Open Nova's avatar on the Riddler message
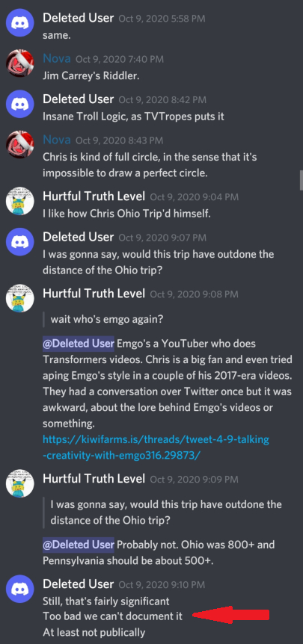The height and width of the screenshot is (644, 303). pyautogui.click(x=19, y=65)
